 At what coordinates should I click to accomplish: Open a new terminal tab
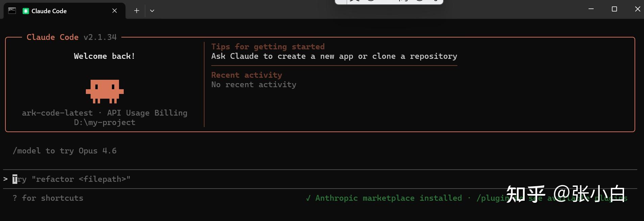(x=137, y=11)
